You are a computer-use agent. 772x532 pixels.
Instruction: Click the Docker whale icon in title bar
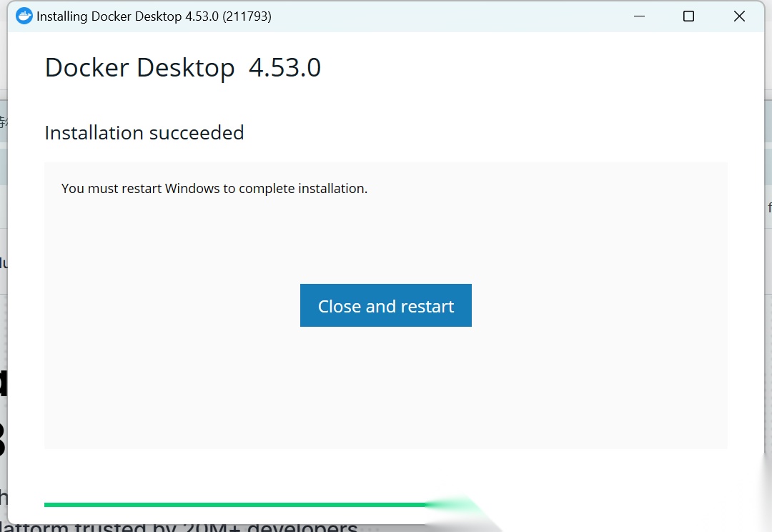[x=24, y=16]
